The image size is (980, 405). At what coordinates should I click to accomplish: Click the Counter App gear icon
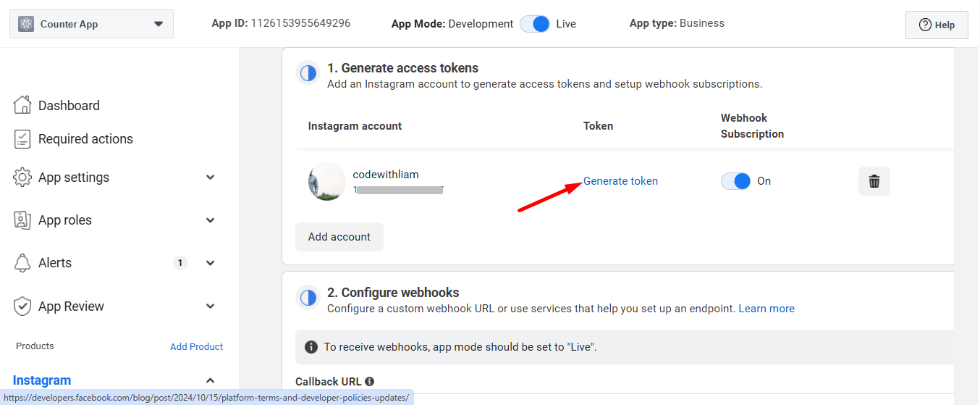pyautogui.click(x=26, y=24)
